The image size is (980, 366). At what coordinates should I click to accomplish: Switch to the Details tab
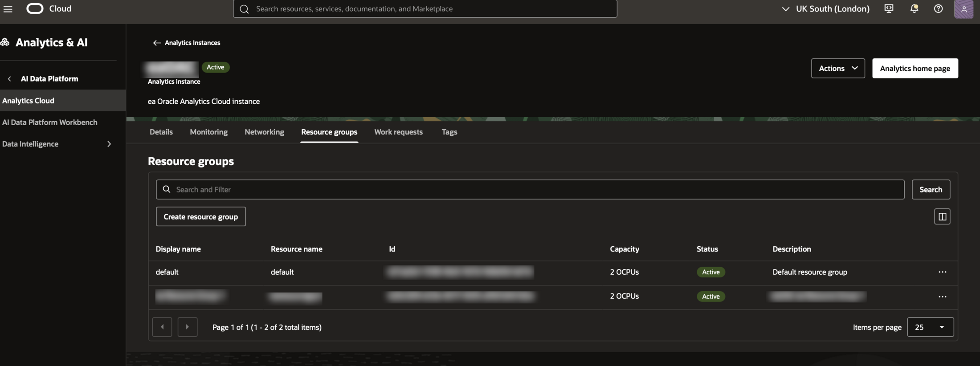161,132
